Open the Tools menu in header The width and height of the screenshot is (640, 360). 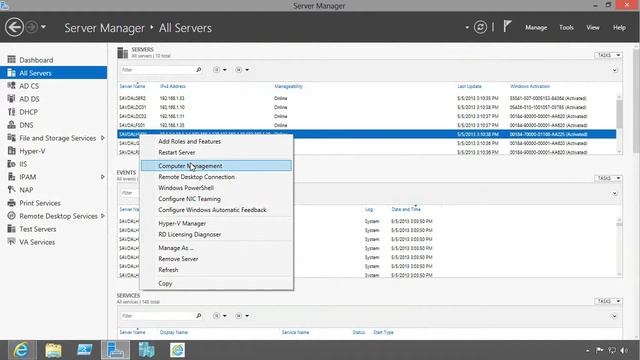pyautogui.click(x=566, y=27)
